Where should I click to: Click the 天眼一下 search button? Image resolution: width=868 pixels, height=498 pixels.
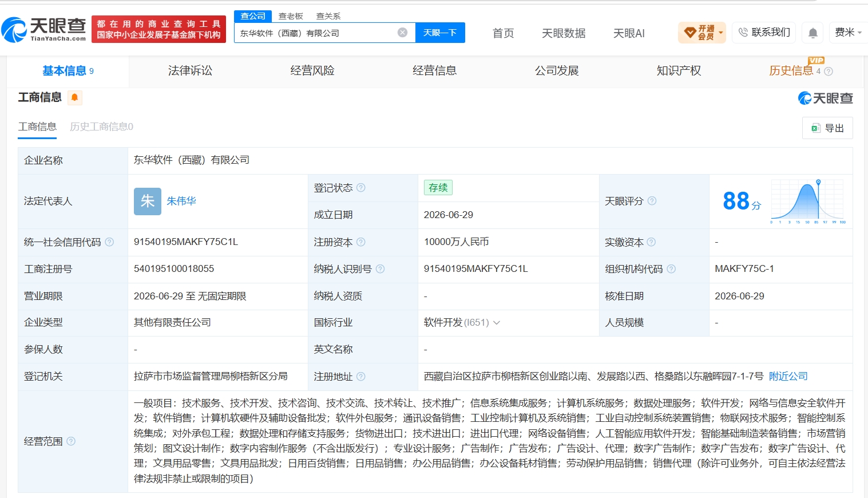tap(440, 33)
